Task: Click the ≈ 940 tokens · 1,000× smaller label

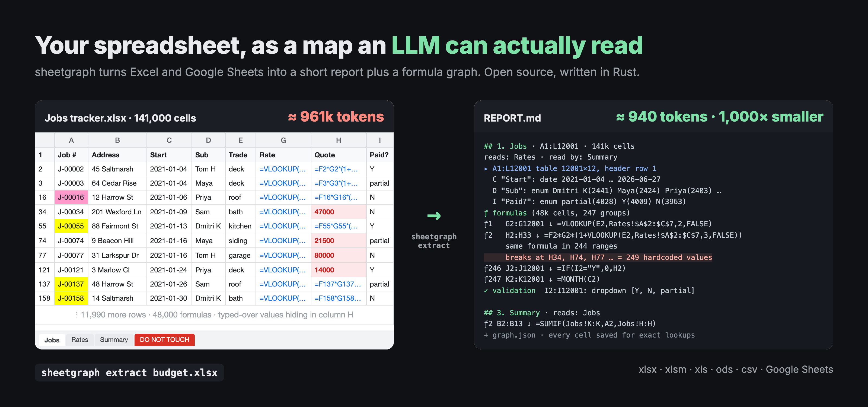Action: (719, 117)
